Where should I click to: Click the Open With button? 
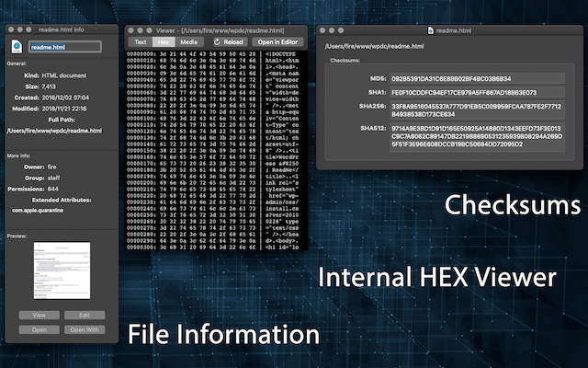coord(85,329)
